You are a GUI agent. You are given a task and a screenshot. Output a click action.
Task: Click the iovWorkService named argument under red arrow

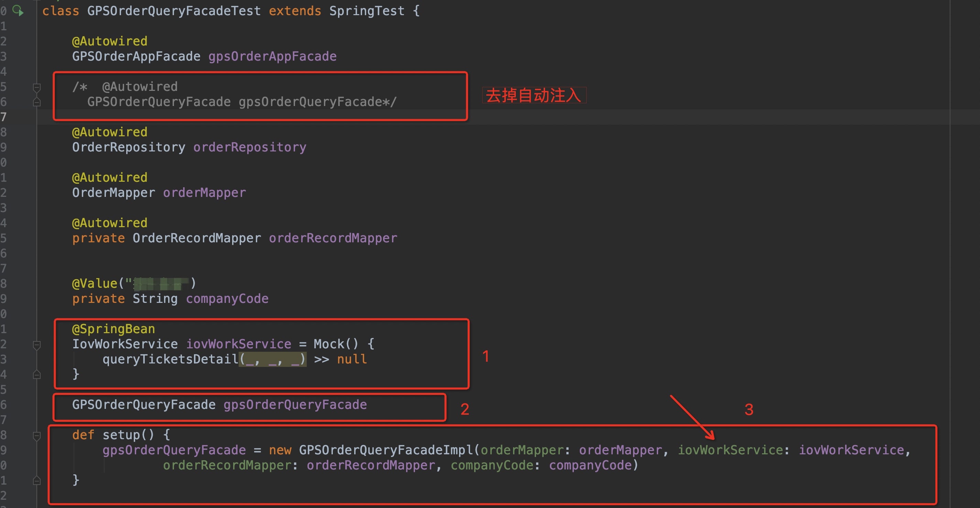click(x=730, y=450)
